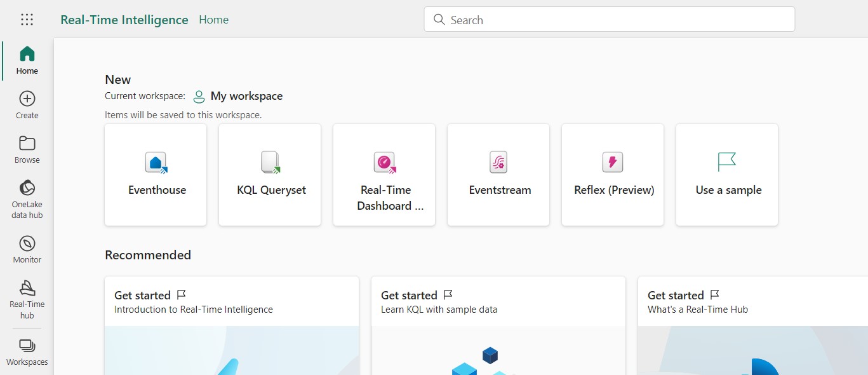Go to OneLake data hub
The width and height of the screenshot is (868, 375).
click(x=27, y=199)
